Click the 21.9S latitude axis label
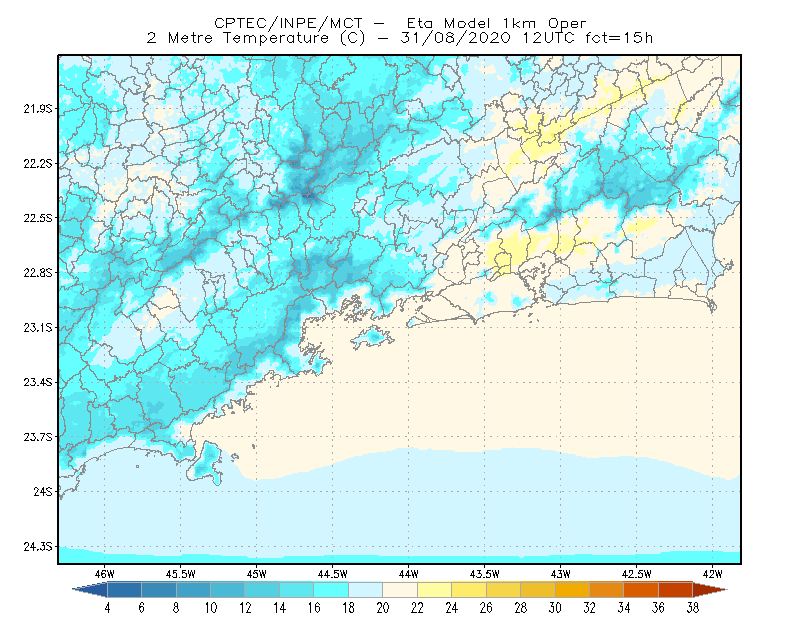 click(38, 109)
